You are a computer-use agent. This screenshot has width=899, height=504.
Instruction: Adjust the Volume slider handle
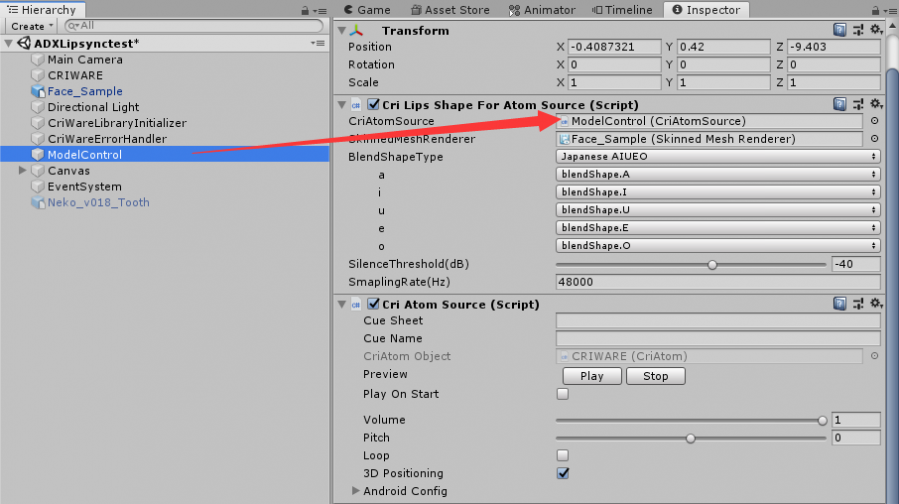coord(822,421)
